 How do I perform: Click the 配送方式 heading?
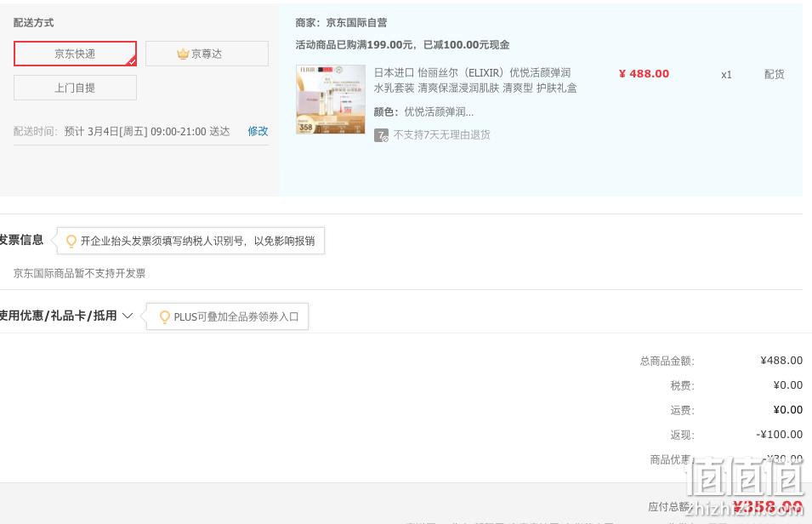click(x=34, y=23)
